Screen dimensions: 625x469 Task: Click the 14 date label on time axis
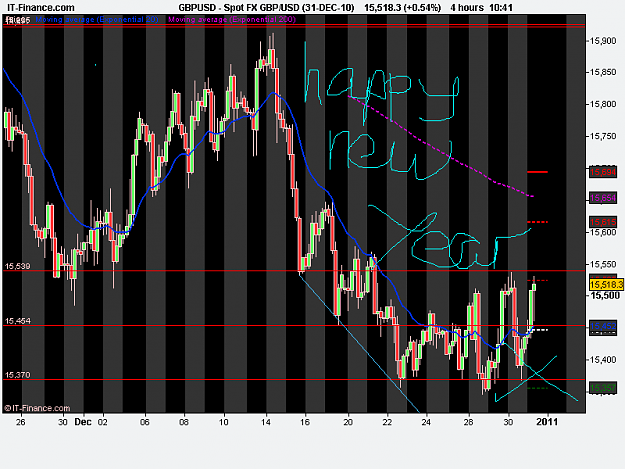(266, 422)
